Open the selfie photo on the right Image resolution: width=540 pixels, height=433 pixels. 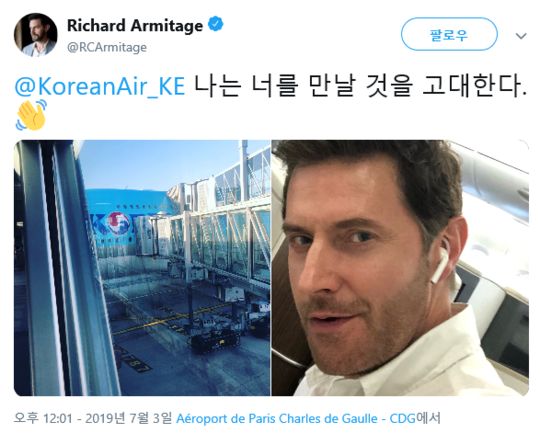click(x=400, y=268)
